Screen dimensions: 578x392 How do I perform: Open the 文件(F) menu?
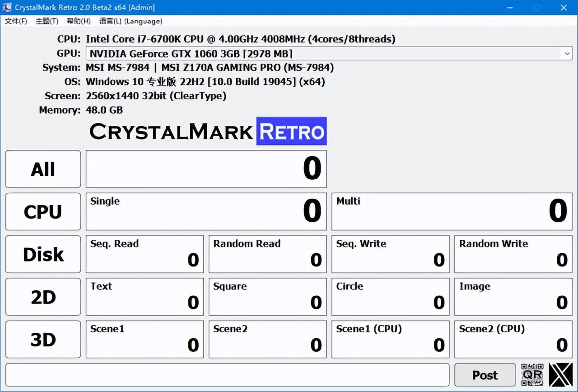pyautogui.click(x=15, y=21)
